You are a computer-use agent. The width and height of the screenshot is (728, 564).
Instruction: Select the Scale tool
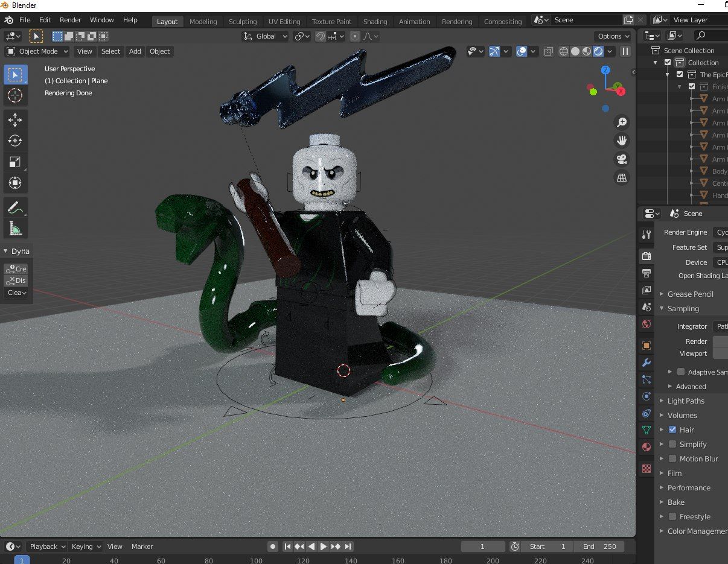pyautogui.click(x=15, y=162)
